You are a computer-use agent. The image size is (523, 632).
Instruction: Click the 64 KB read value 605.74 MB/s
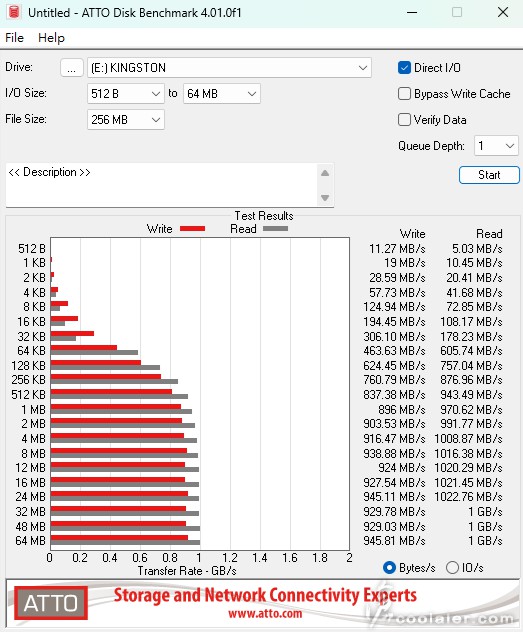click(x=471, y=351)
